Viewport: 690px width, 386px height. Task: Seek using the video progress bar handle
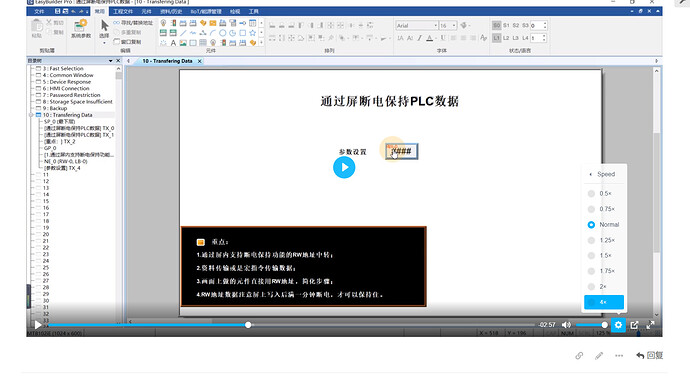click(x=248, y=325)
